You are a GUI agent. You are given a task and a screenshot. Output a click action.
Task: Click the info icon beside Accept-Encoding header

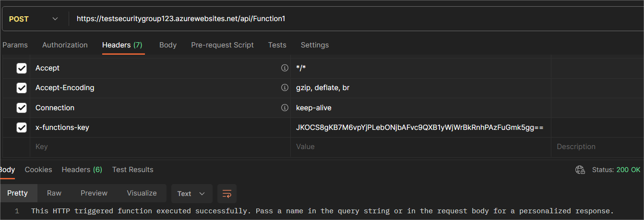[x=285, y=88]
